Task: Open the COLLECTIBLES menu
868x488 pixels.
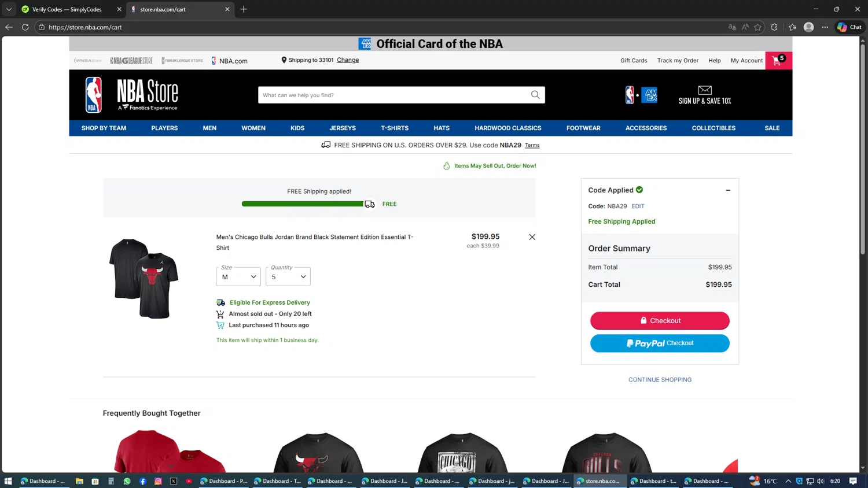Action: [x=713, y=128]
